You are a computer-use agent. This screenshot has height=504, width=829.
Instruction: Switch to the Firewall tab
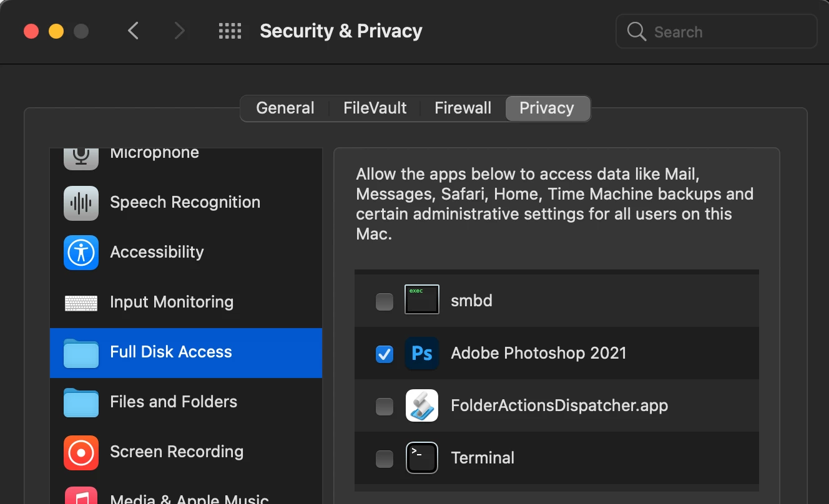click(x=463, y=108)
